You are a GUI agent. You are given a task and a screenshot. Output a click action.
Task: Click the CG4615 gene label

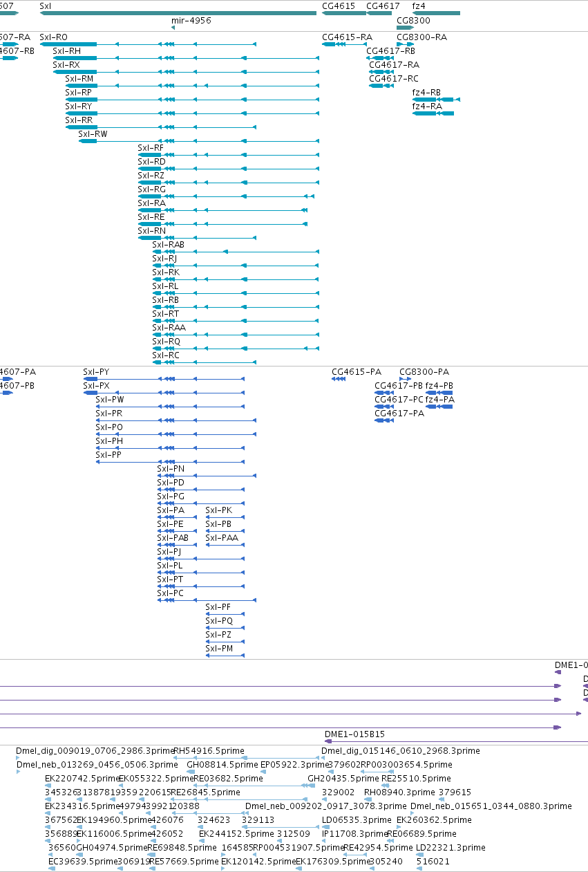tap(339, 6)
